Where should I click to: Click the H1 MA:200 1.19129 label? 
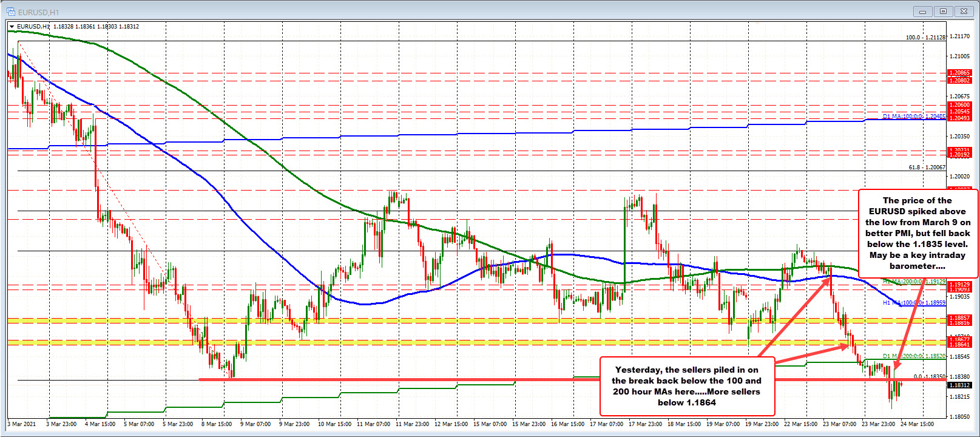[x=914, y=282]
